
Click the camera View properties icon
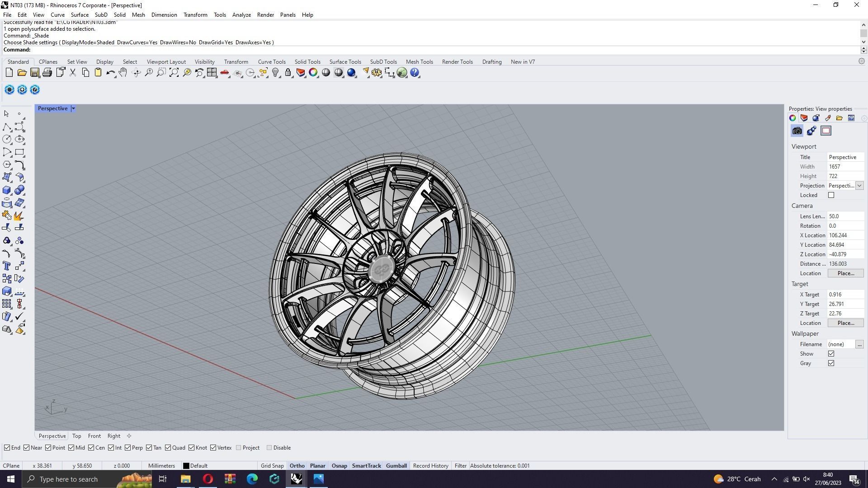coord(797,131)
